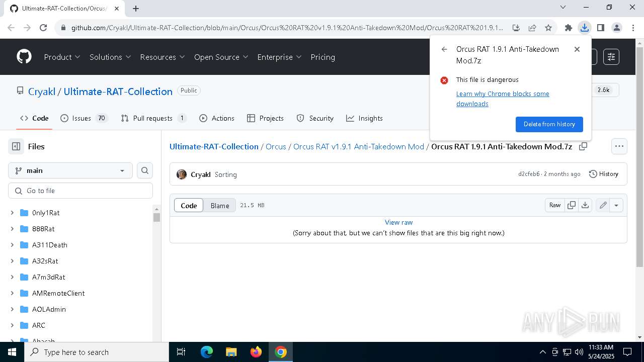Viewport: 644px width, 362px height.
Task: Switch to the Projects tab
Action: pyautogui.click(x=266, y=118)
